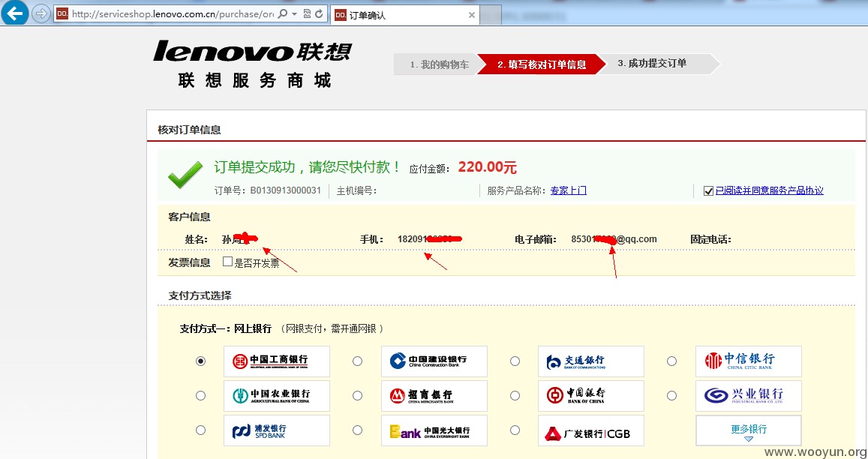Click the 浦发银行 SPD Bank logo
The width and height of the screenshot is (868, 459).
[x=277, y=430]
